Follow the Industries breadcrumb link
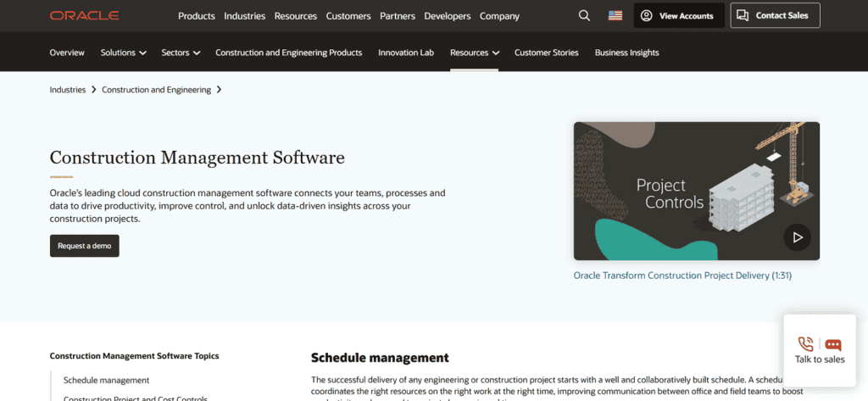 click(x=68, y=89)
